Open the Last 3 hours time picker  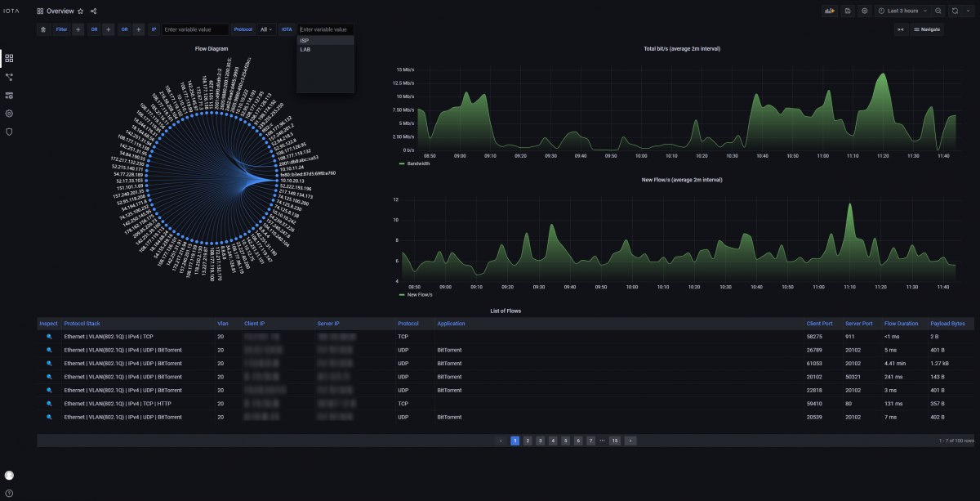pyautogui.click(x=902, y=11)
